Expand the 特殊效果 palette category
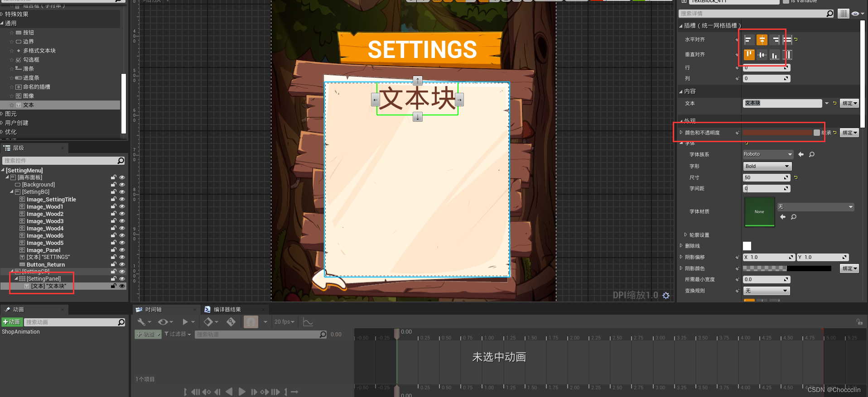This screenshot has height=397, width=868. [2, 14]
